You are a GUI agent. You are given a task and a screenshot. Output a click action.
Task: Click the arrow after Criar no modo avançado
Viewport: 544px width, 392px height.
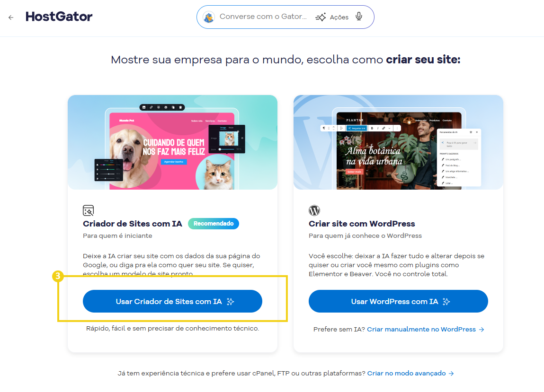[x=451, y=373]
